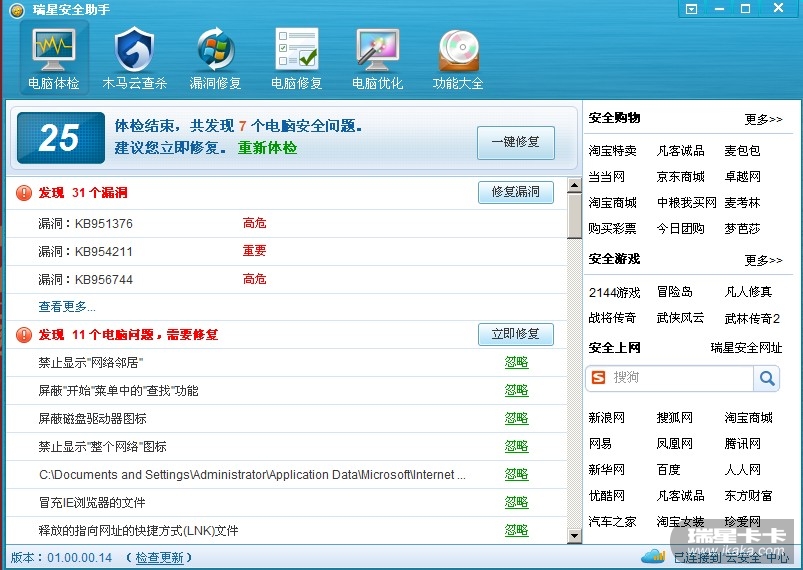Open the 百度 link
Viewport: 803px width, 570px height.
click(668, 470)
